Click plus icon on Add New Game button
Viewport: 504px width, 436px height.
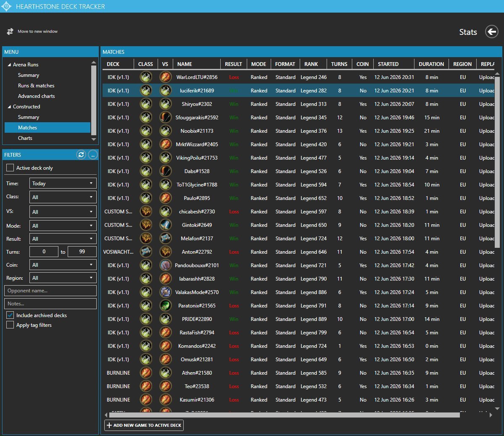pos(109,425)
